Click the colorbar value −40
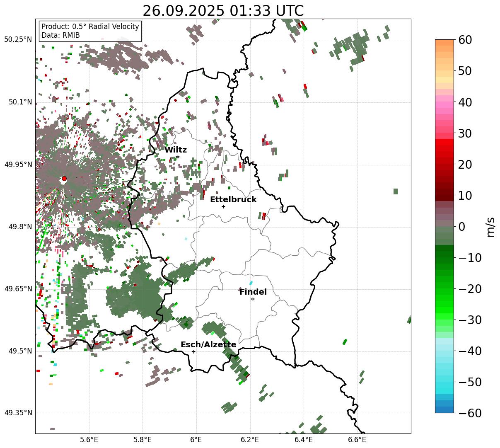500x448 pixels. pos(470,351)
